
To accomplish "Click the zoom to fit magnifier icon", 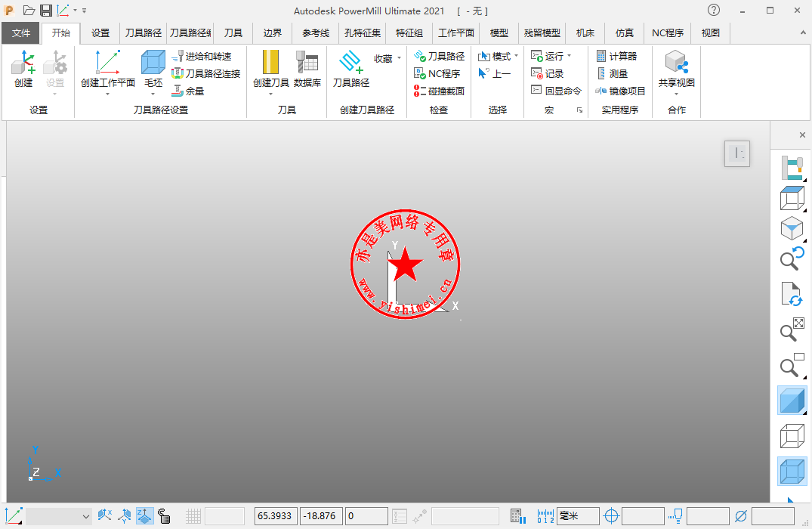I will [x=792, y=329].
